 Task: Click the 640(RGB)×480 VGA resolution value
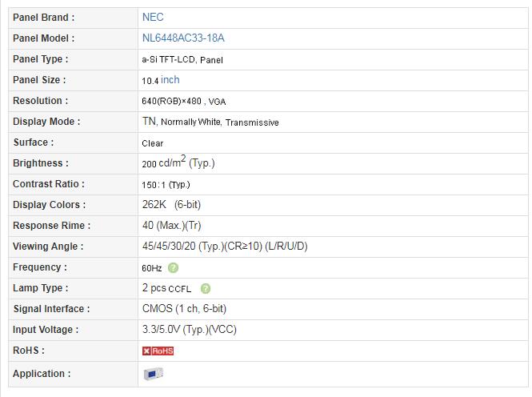[183, 101]
